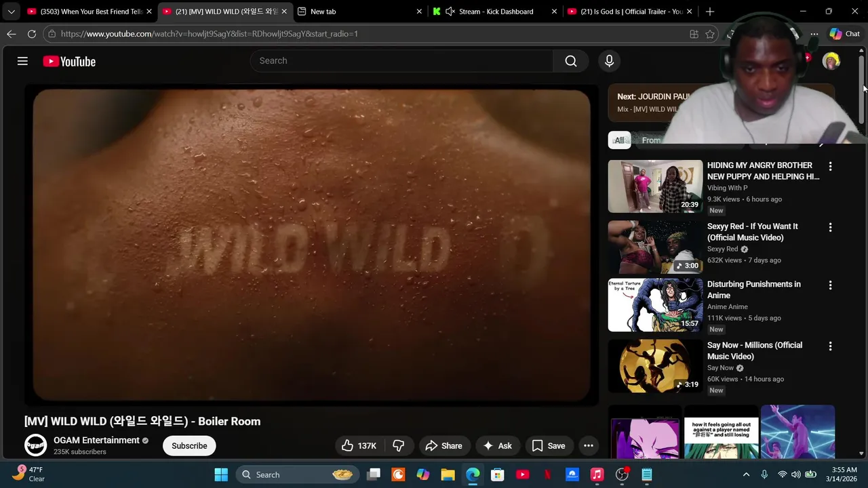Open the Copilot Chat button
This screenshot has height=488, width=868.
844,34
